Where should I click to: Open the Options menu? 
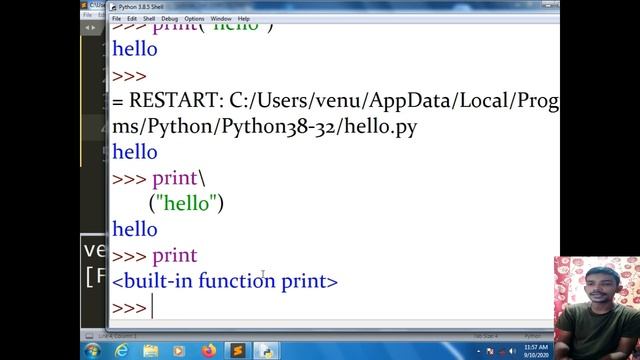[x=194, y=19]
